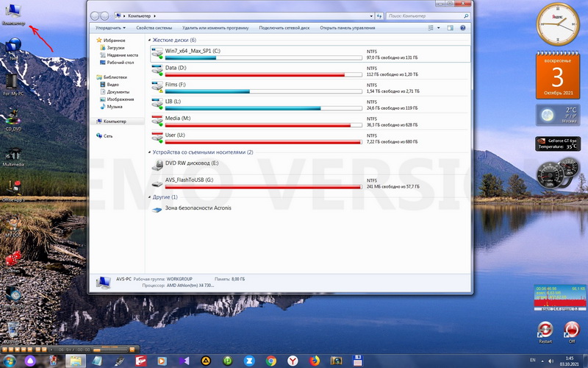This screenshot has width=588, height=368.
Task: Select Рабочий стол in navigation pane
Action: [x=120, y=63]
